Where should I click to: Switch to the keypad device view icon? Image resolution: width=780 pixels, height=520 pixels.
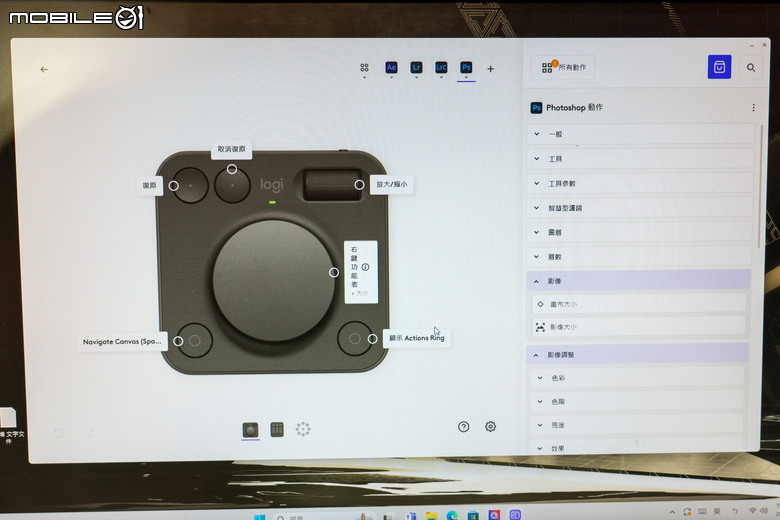pos(277,429)
